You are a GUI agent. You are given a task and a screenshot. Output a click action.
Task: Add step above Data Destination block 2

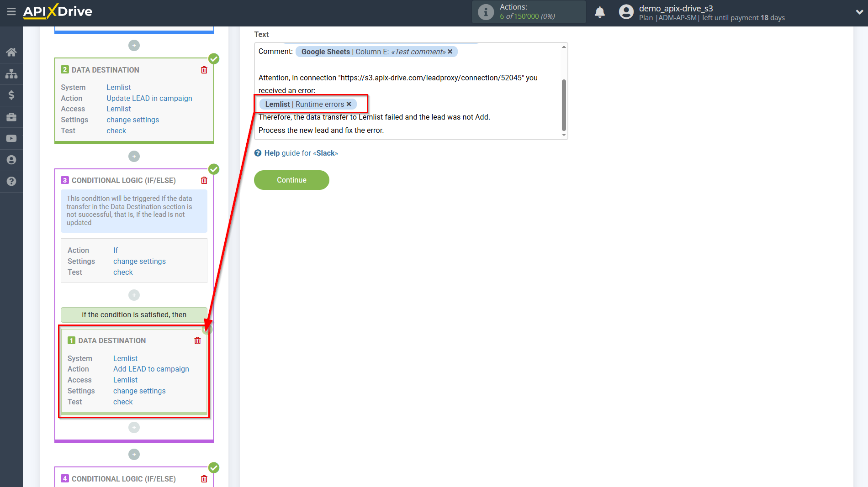coord(134,45)
